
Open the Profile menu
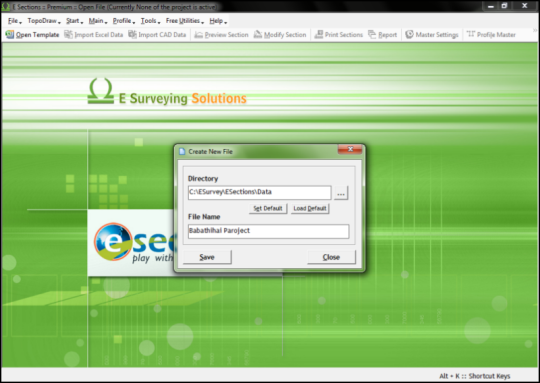click(x=124, y=21)
